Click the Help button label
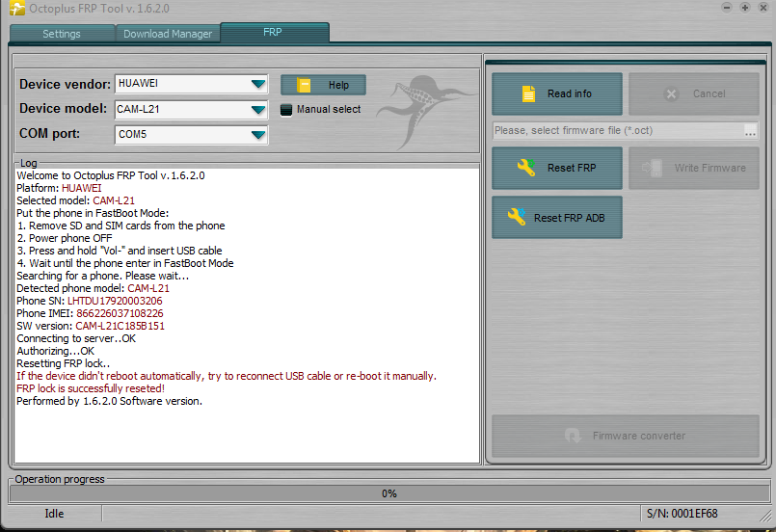 coord(338,85)
